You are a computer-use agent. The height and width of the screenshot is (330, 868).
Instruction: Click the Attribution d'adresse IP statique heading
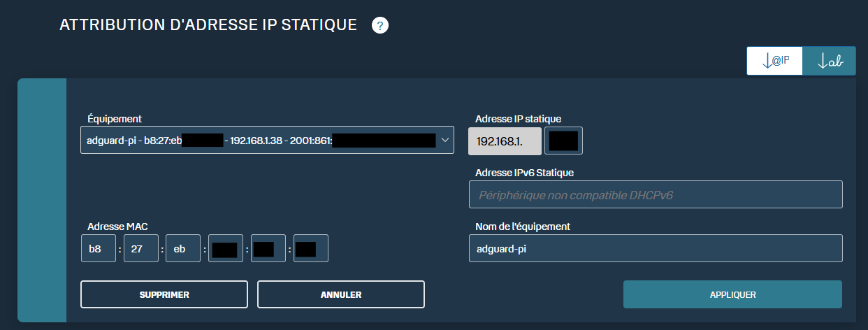coord(208,25)
